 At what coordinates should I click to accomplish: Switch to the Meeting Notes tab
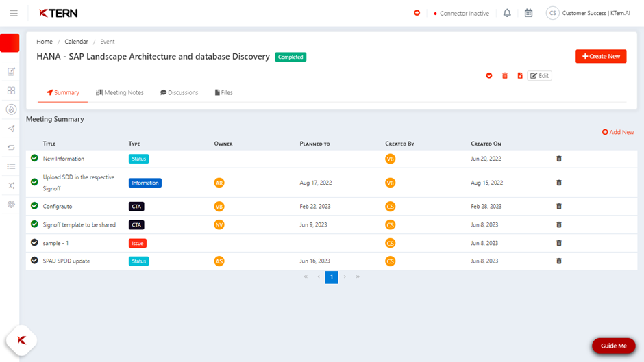pos(120,93)
